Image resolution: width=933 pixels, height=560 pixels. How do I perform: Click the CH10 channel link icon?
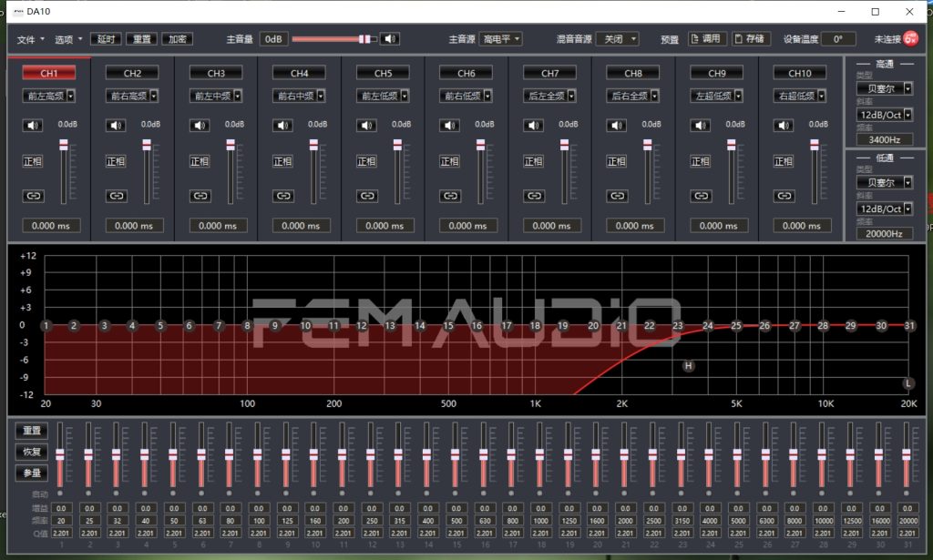click(785, 196)
